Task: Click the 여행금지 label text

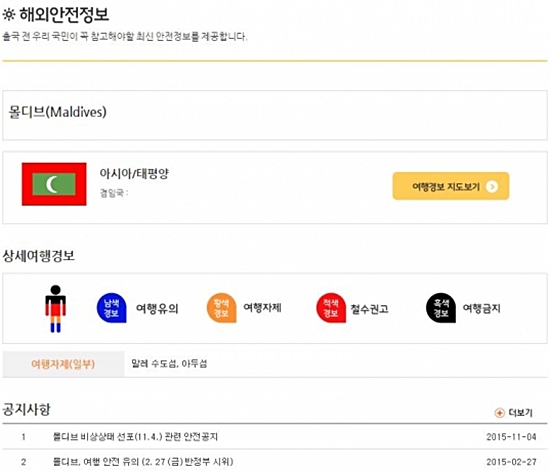Action: click(x=482, y=308)
